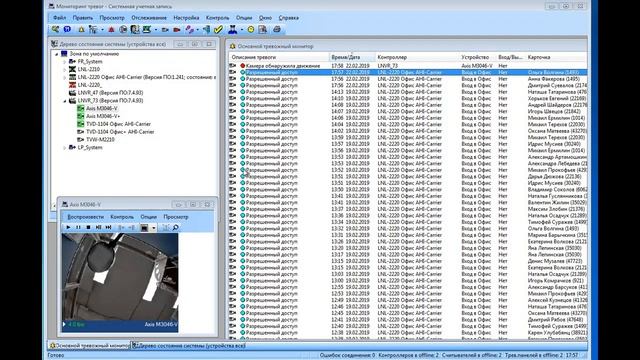Select the TVD-1104 Офис+ АНБ-Carrier tree item

click(120, 132)
